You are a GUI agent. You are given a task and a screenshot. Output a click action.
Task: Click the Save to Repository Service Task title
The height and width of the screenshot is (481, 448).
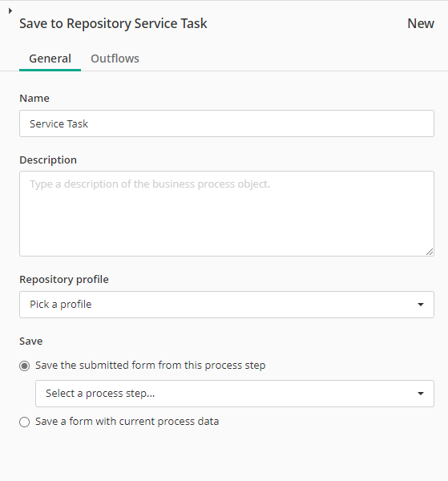pyautogui.click(x=113, y=23)
